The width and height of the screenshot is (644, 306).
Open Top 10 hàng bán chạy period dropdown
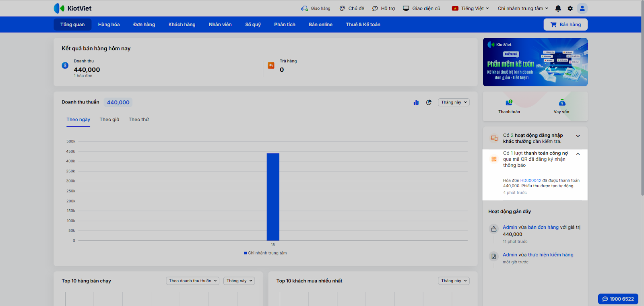[x=239, y=281]
